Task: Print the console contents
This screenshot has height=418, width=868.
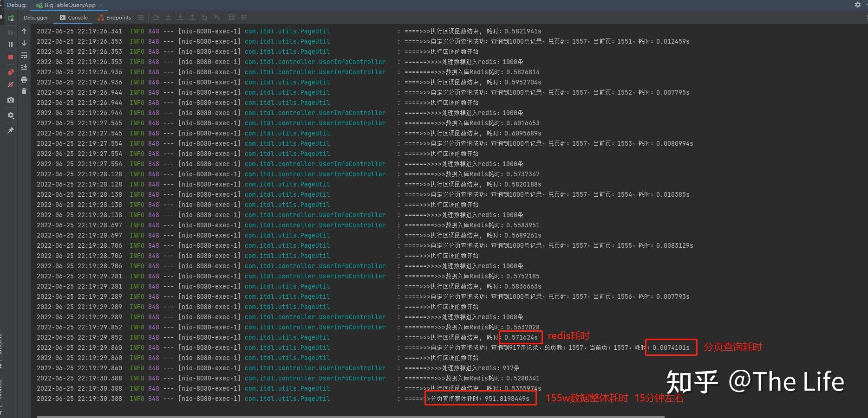Action: pyautogui.click(x=25, y=80)
